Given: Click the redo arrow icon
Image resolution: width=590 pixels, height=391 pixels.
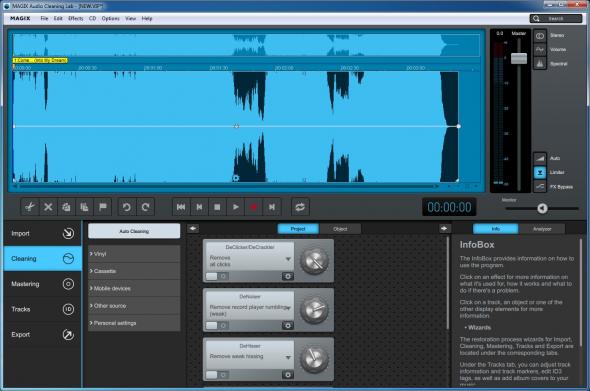Looking at the screenshot, I should [145, 207].
